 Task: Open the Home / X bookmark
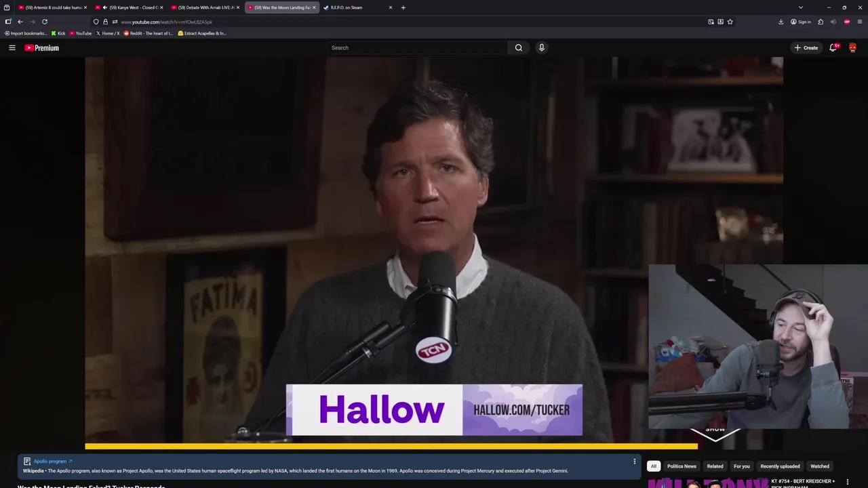tap(108, 33)
